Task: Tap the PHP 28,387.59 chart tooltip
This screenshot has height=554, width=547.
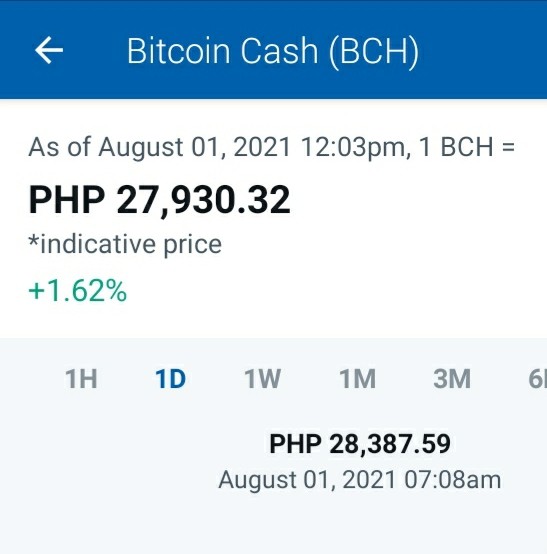Action: click(360, 443)
